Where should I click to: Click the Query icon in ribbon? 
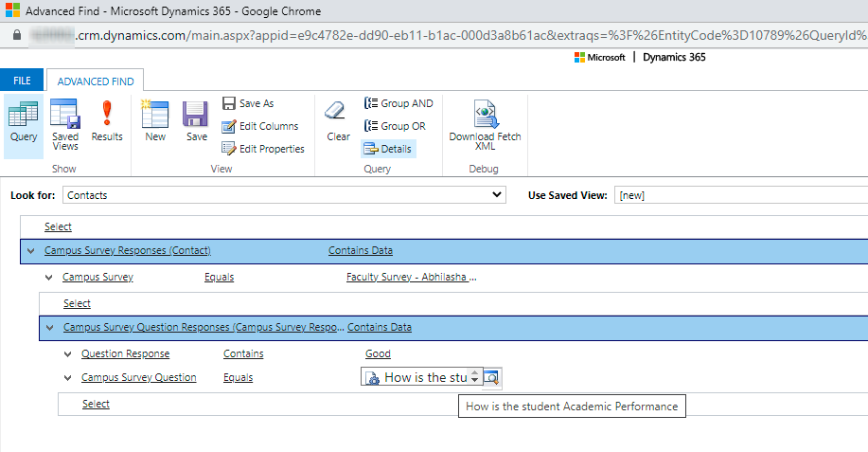click(x=24, y=122)
